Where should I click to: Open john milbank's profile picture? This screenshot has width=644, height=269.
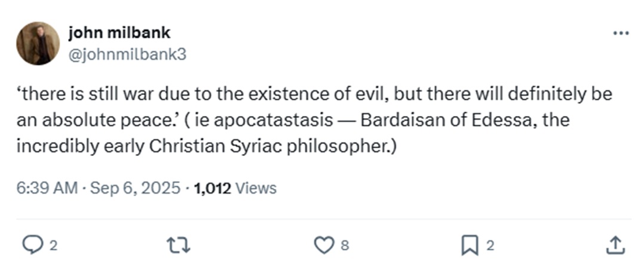coord(38,43)
